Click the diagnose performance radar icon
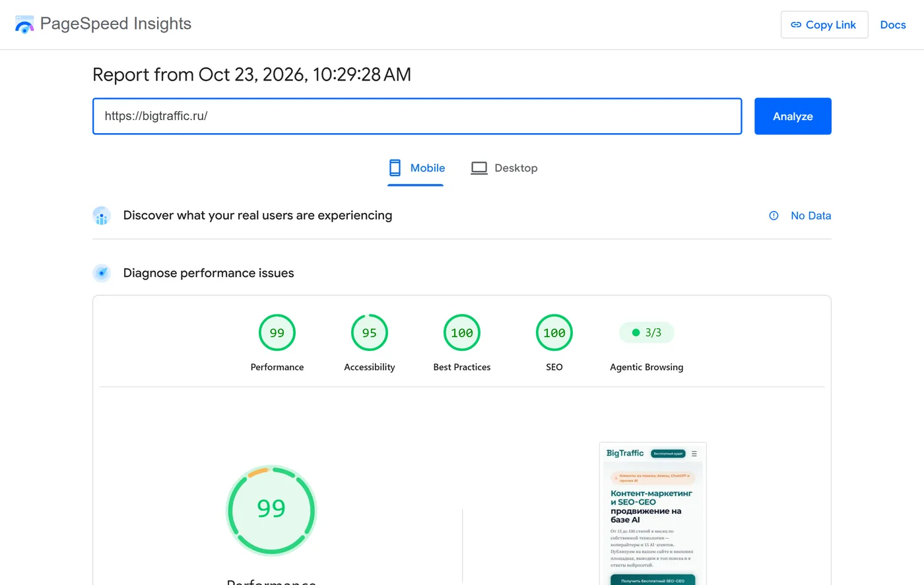The width and height of the screenshot is (924, 585). coord(102,273)
